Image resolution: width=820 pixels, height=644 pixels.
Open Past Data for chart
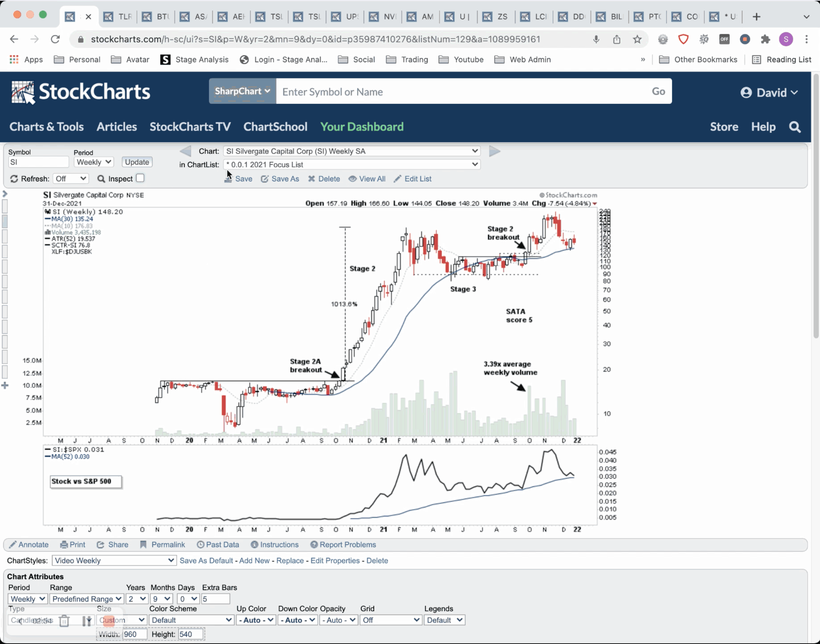coord(218,544)
